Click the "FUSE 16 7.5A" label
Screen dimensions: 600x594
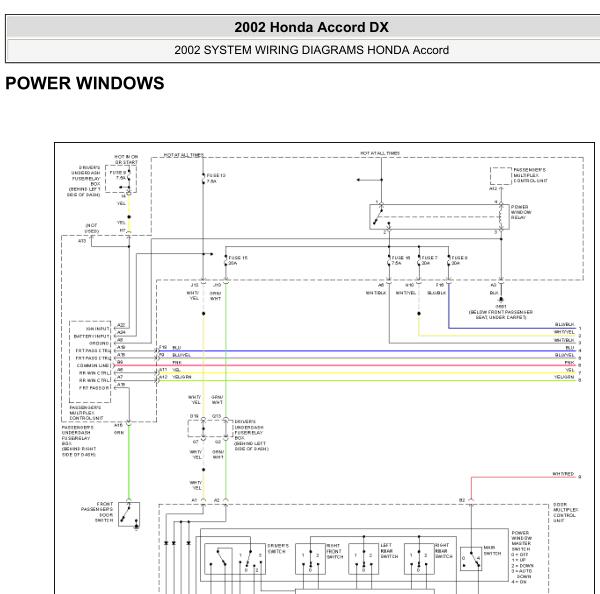pos(401,261)
